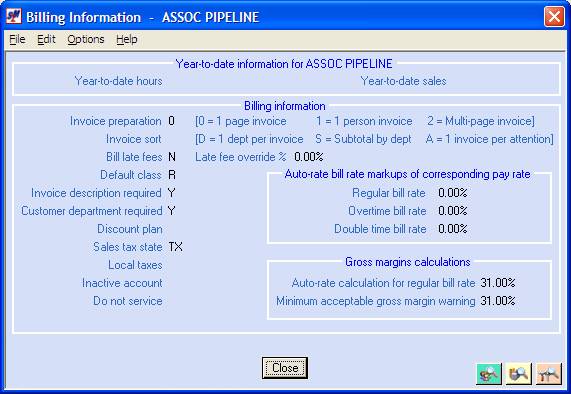Screen dimensions: 571x394
Task: Click the Do not service label
Action: point(128,301)
